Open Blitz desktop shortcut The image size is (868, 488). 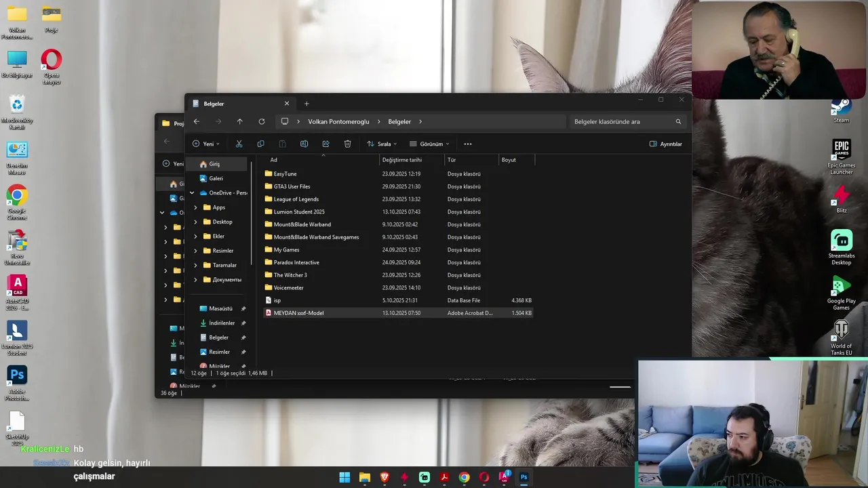[842, 199]
